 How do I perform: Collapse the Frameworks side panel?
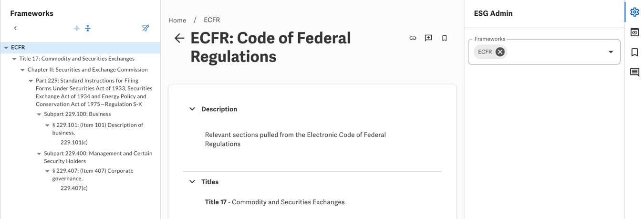point(15,28)
